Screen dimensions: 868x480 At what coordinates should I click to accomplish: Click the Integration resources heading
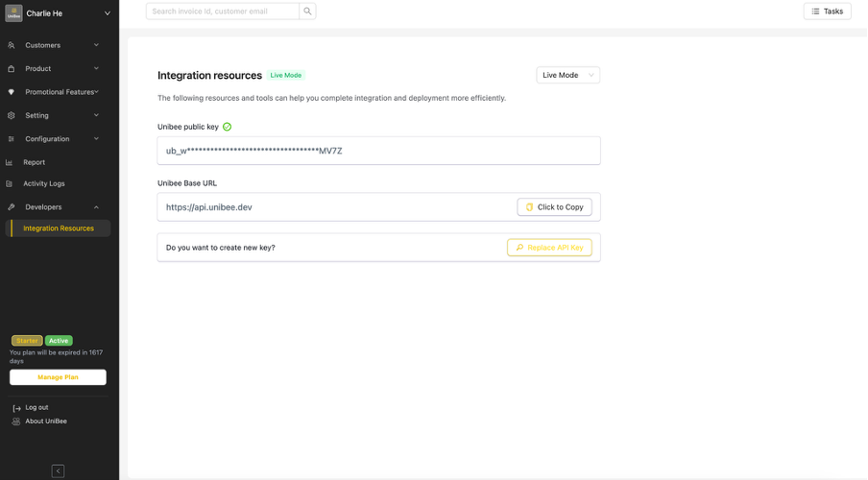coord(209,75)
